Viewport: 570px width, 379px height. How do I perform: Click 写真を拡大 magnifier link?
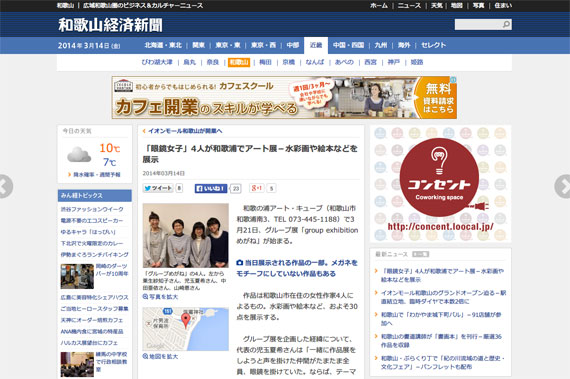coord(160,297)
